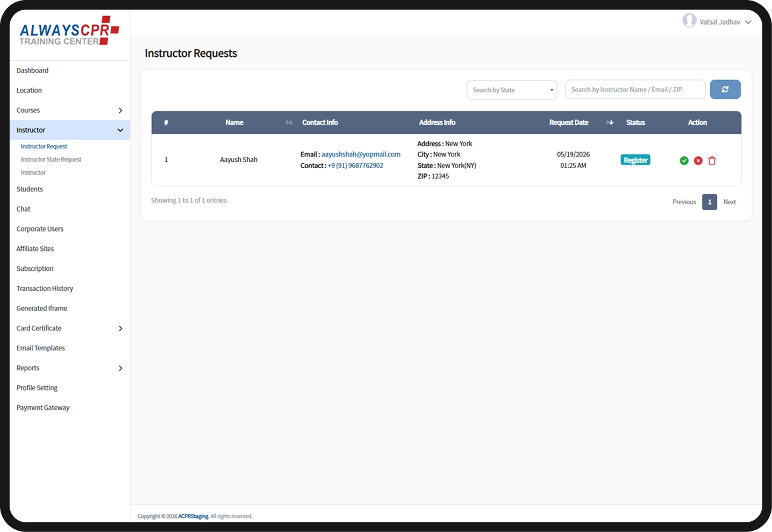Open the ACPRStaging footer link
The width and height of the screenshot is (772, 532).
click(194, 516)
